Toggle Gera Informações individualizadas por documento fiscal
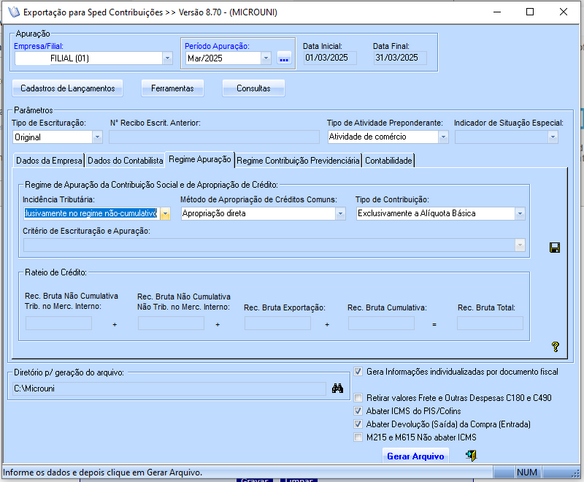584x482 pixels. point(358,371)
